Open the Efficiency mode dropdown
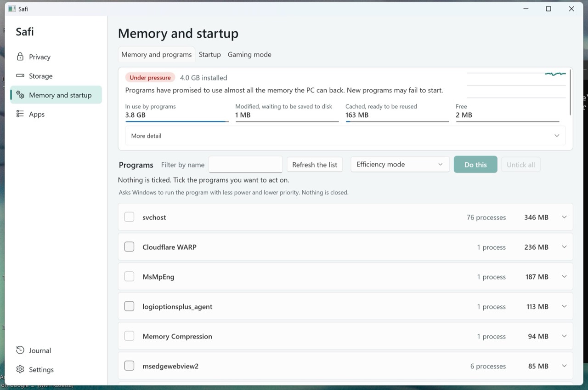 point(400,164)
